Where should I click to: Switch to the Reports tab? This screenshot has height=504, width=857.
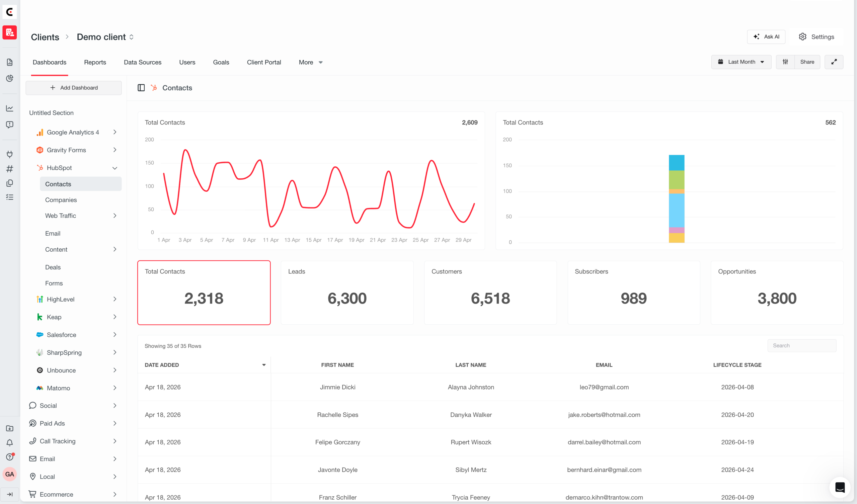click(x=95, y=62)
